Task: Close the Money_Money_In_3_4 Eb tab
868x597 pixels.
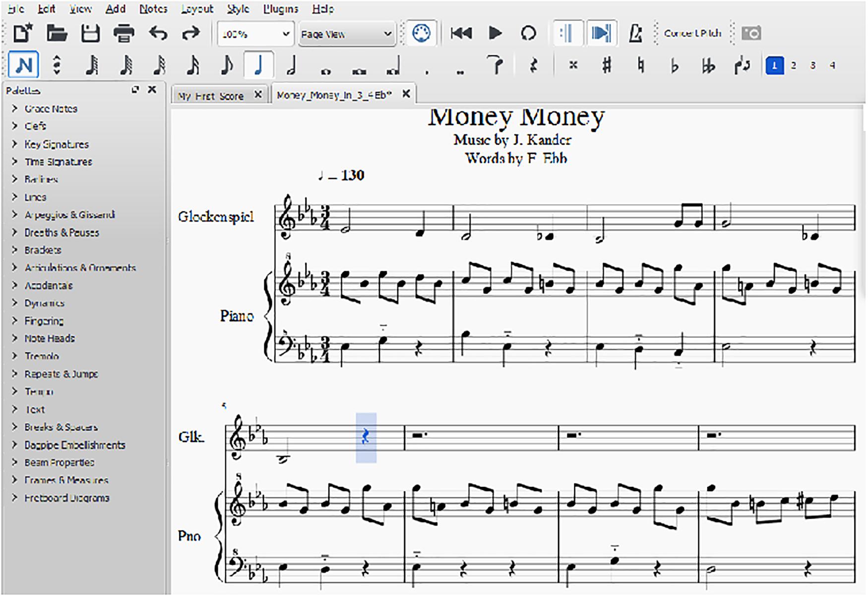Action: point(406,94)
